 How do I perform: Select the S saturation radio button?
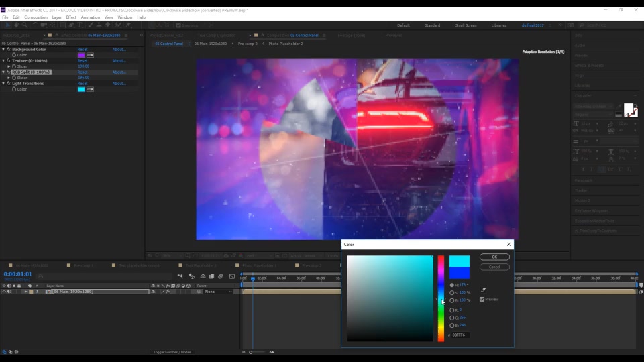pos(451,293)
